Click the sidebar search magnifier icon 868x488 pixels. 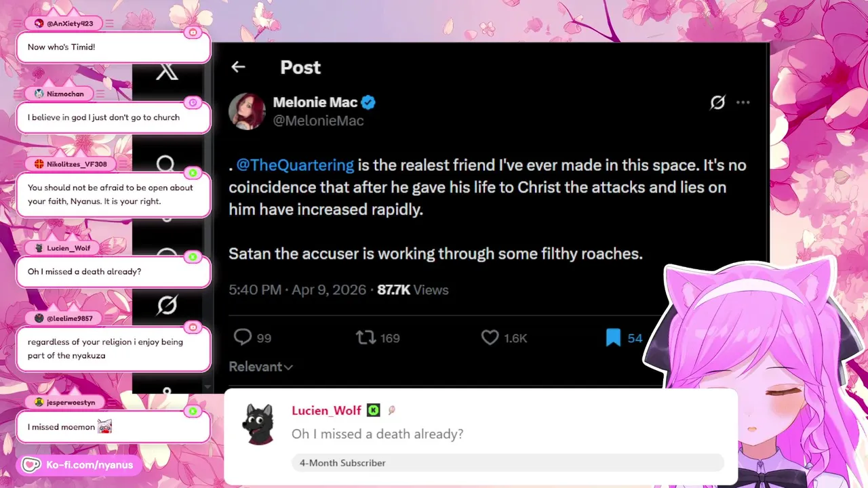pos(165,163)
